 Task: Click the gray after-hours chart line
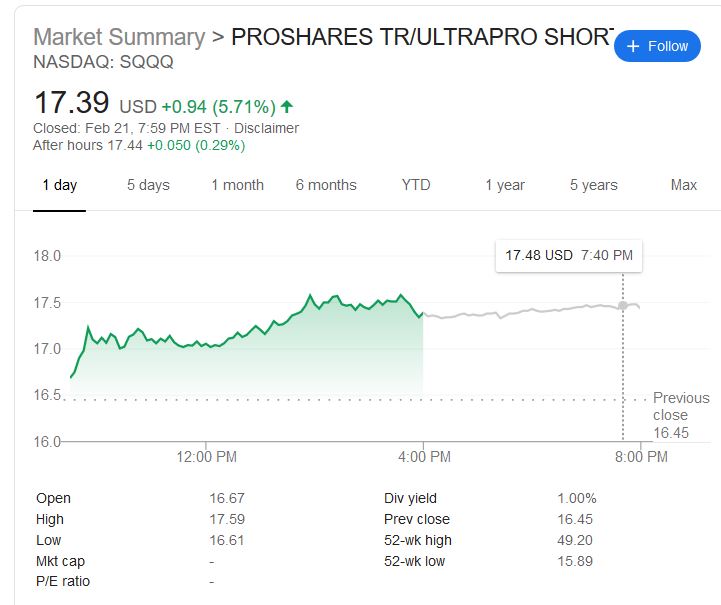point(520,312)
